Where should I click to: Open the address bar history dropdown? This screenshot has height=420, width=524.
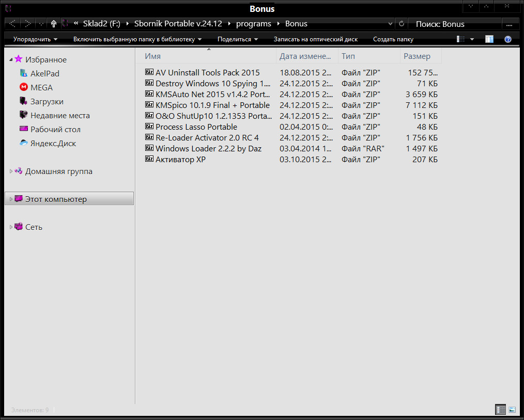(390, 24)
